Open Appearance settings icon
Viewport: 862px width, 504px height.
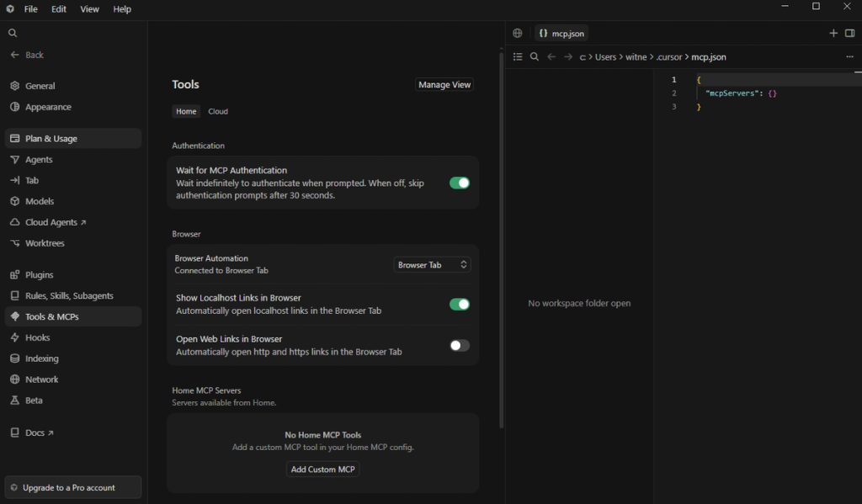click(x=15, y=107)
